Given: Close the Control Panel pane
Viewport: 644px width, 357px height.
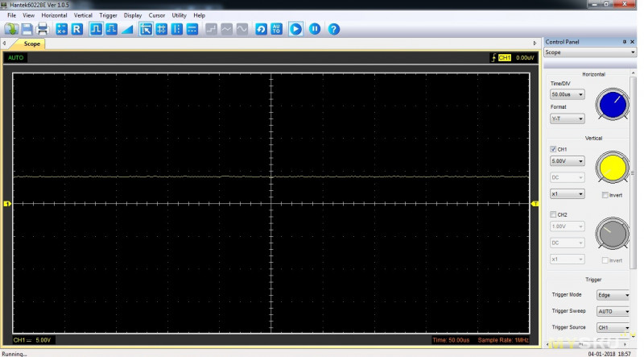Looking at the screenshot, I should pyautogui.click(x=633, y=42).
